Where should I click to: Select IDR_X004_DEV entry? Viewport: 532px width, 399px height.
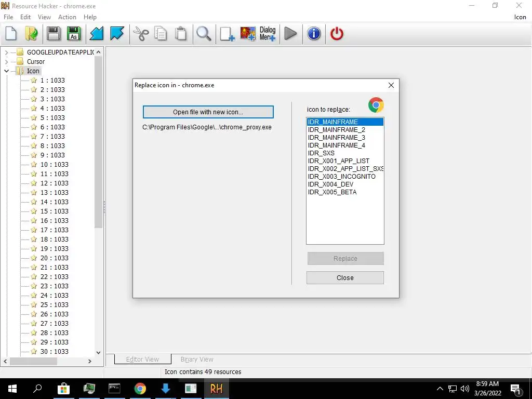(345, 184)
